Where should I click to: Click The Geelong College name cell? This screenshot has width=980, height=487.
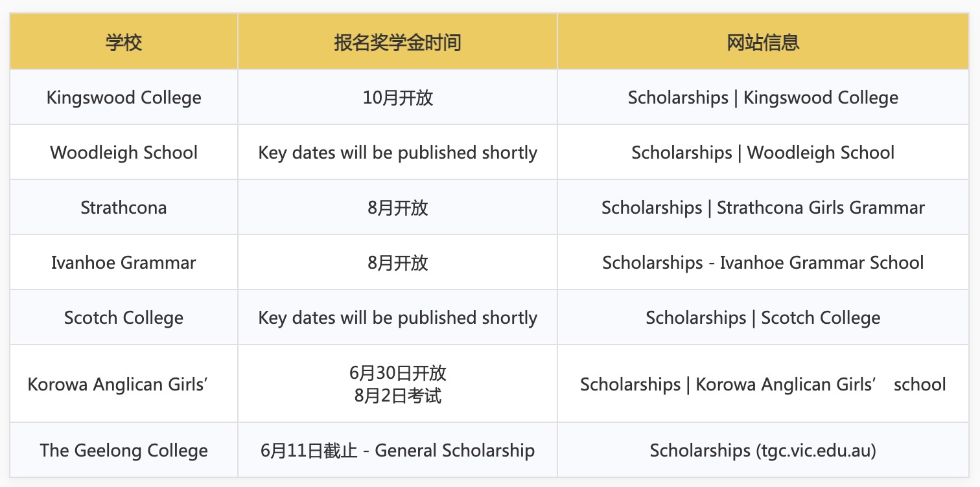tap(124, 450)
